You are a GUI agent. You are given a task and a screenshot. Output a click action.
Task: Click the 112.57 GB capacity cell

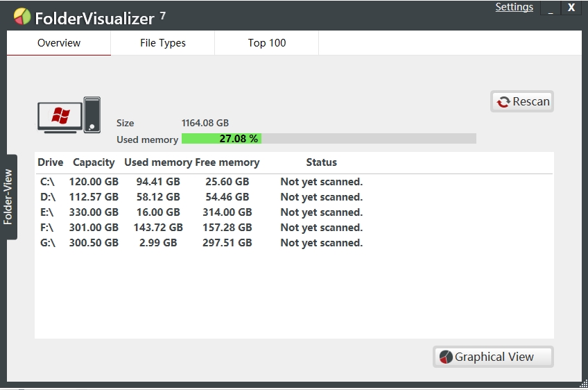click(94, 197)
